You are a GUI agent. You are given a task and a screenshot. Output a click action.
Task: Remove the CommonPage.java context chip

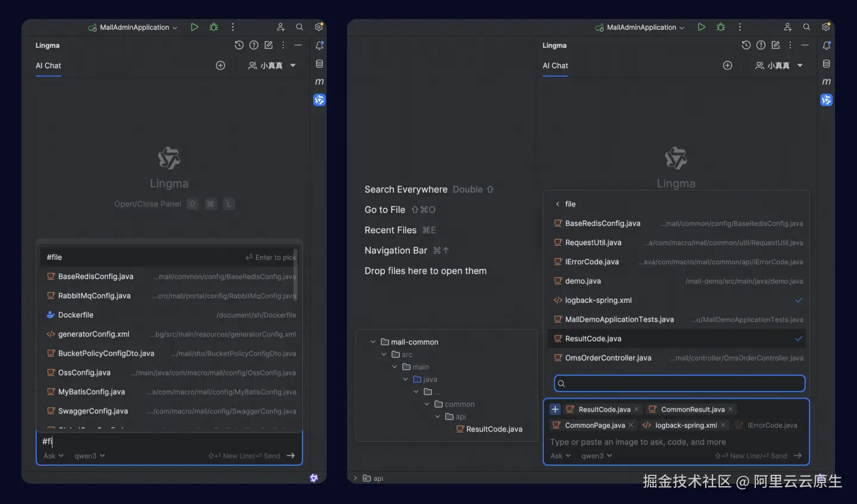click(631, 425)
